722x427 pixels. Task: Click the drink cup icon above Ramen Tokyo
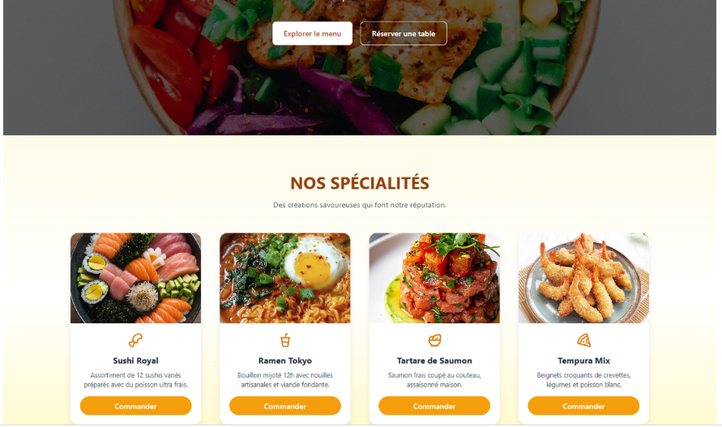pos(285,340)
